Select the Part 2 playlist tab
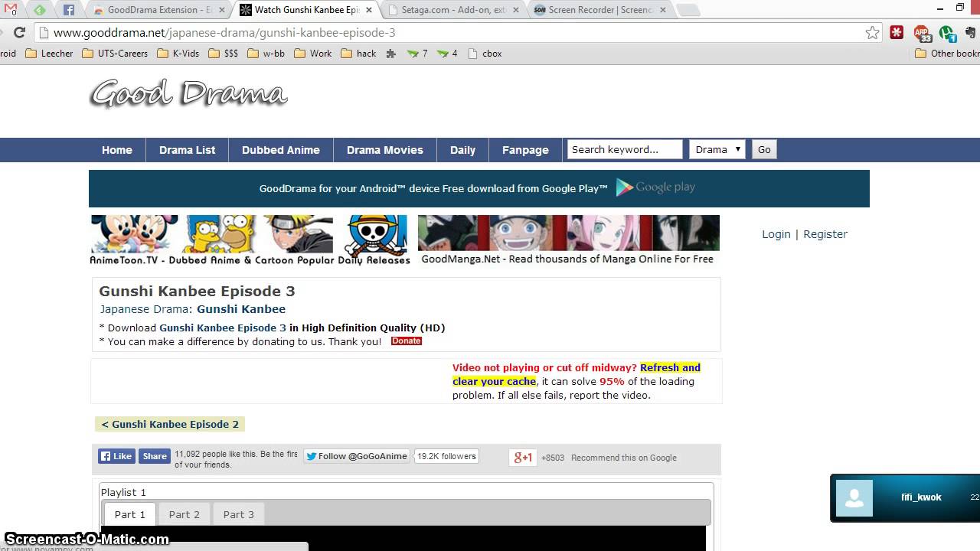The height and width of the screenshot is (551, 980). (184, 514)
